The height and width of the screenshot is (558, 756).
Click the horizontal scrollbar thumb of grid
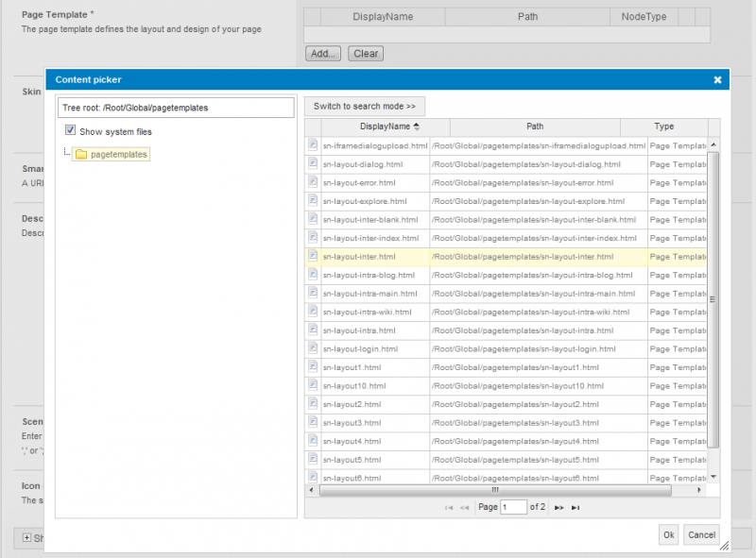click(x=495, y=490)
